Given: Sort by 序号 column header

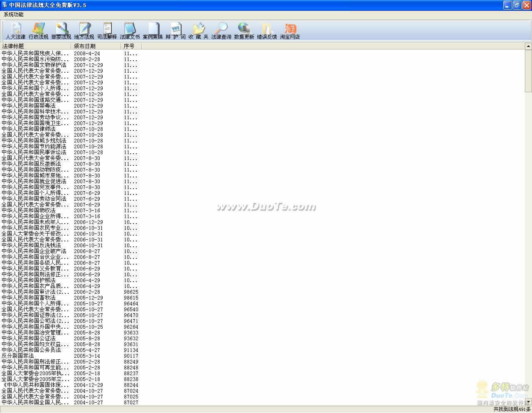Looking at the screenshot, I should click(131, 46).
